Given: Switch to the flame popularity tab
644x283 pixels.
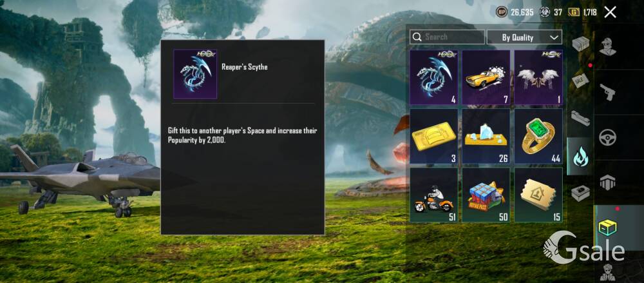Looking at the screenshot, I should 580,157.
